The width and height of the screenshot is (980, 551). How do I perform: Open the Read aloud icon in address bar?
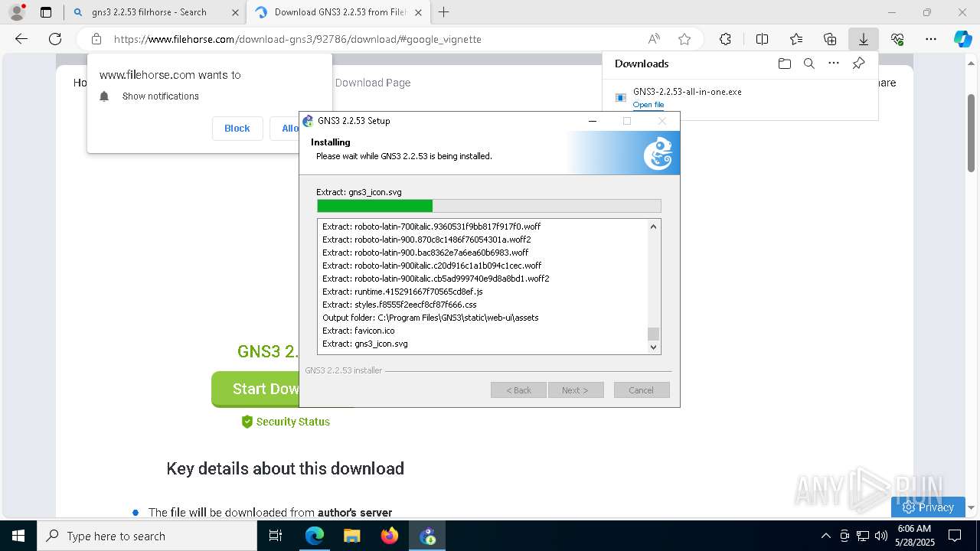pyautogui.click(x=654, y=39)
